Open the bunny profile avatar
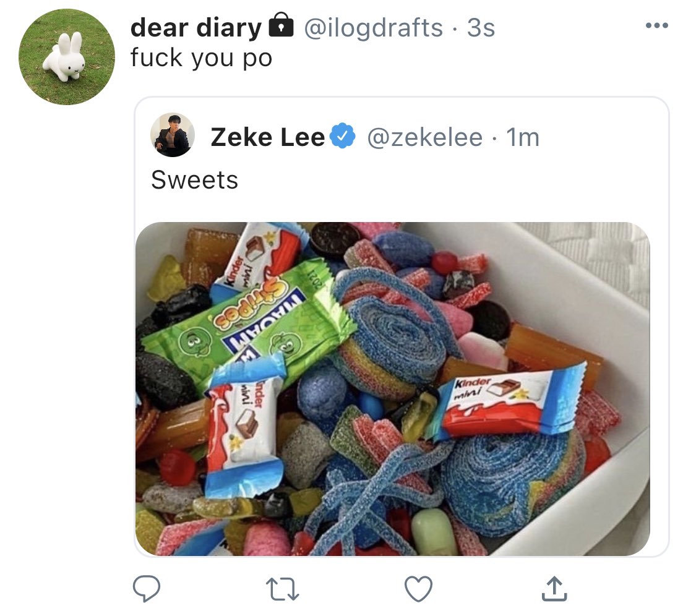696x616 pixels. 67,57
